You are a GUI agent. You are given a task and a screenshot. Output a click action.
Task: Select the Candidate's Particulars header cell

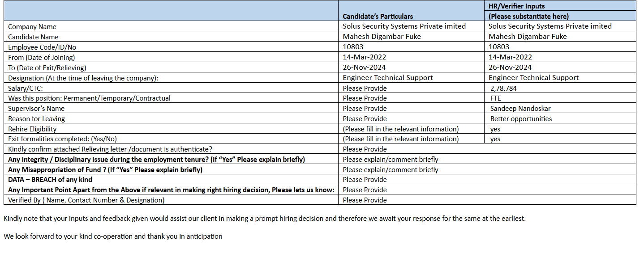(x=378, y=17)
